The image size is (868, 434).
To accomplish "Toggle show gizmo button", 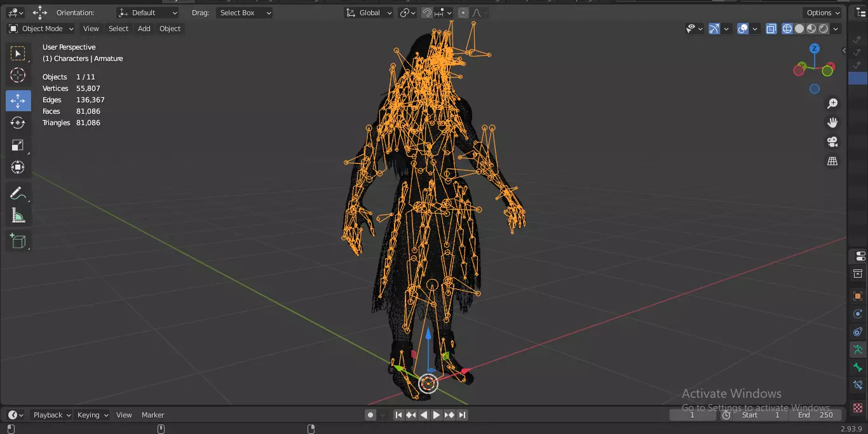I will click(x=714, y=29).
